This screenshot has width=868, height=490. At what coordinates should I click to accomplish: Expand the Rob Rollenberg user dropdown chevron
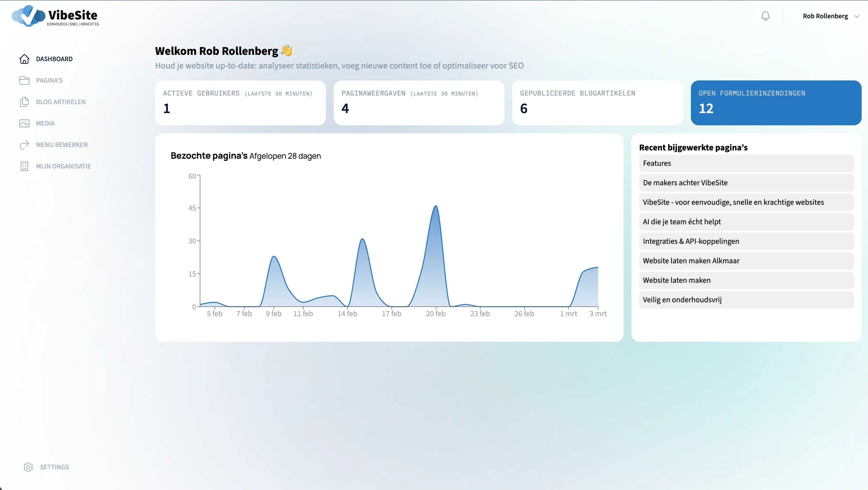pyautogui.click(x=857, y=16)
